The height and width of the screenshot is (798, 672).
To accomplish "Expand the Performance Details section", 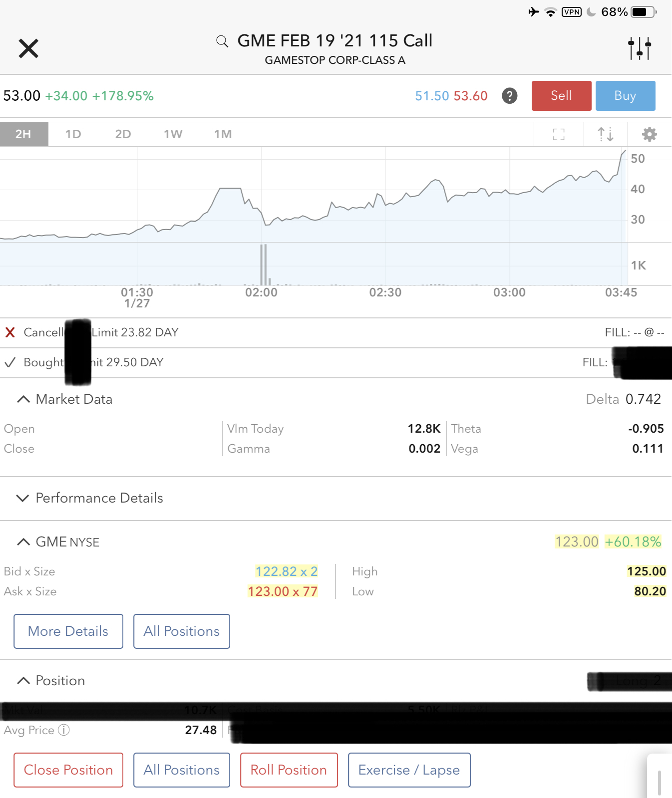I will (x=23, y=498).
